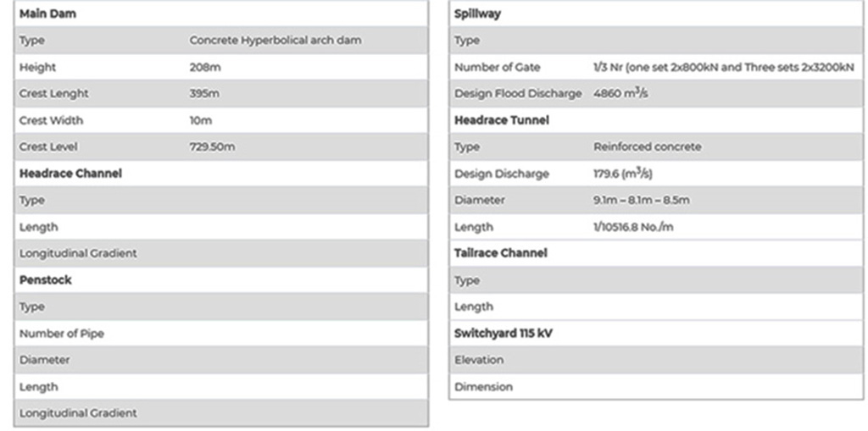This screenshot has width=868, height=431.
Task: Select the Concrete Hyperbolical arch dam value
Action: click(275, 41)
